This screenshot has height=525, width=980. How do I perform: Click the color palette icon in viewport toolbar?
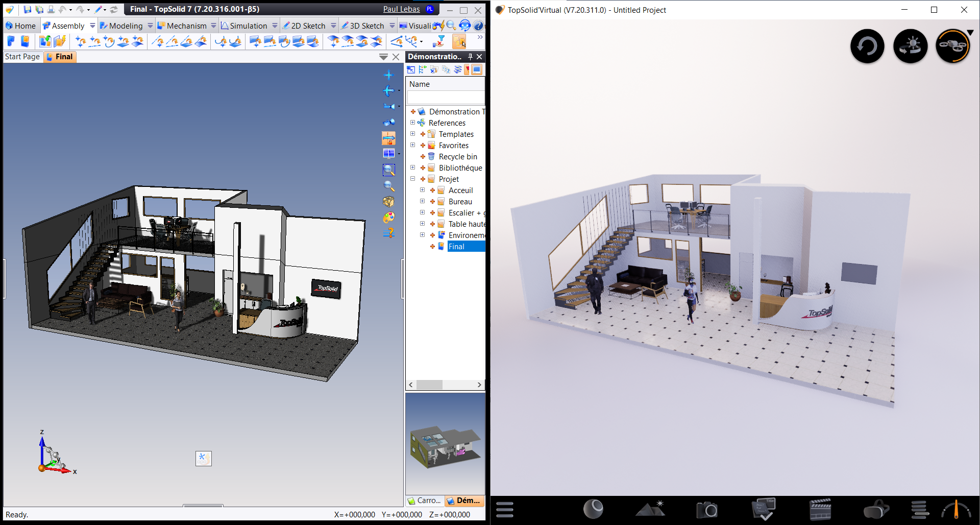pyautogui.click(x=389, y=218)
